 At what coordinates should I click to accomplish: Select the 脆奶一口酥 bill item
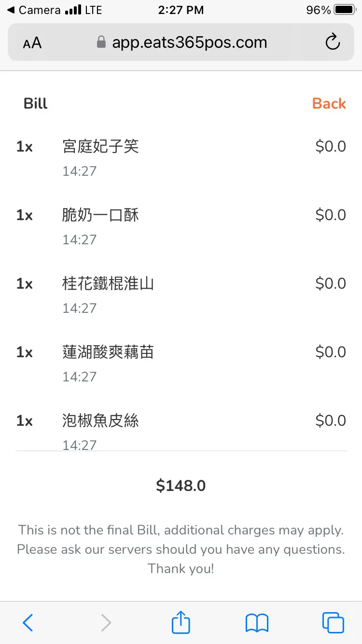(x=100, y=215)
